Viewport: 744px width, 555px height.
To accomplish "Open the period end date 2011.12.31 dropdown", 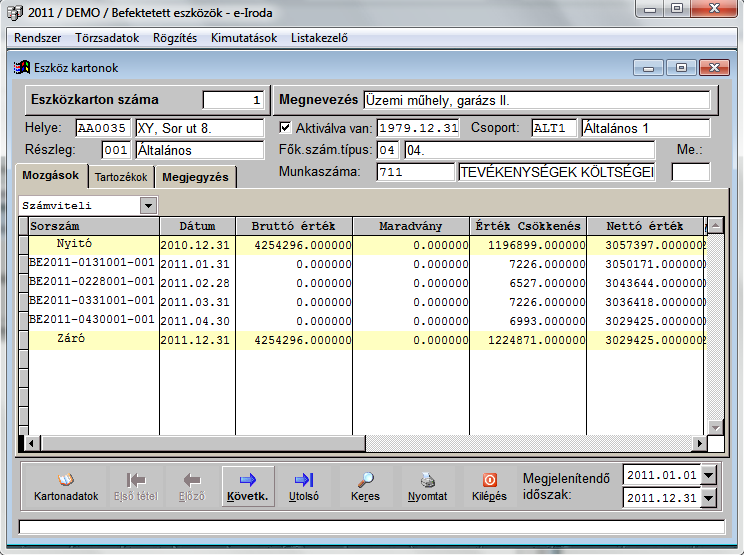I will [x=709, y=497].
